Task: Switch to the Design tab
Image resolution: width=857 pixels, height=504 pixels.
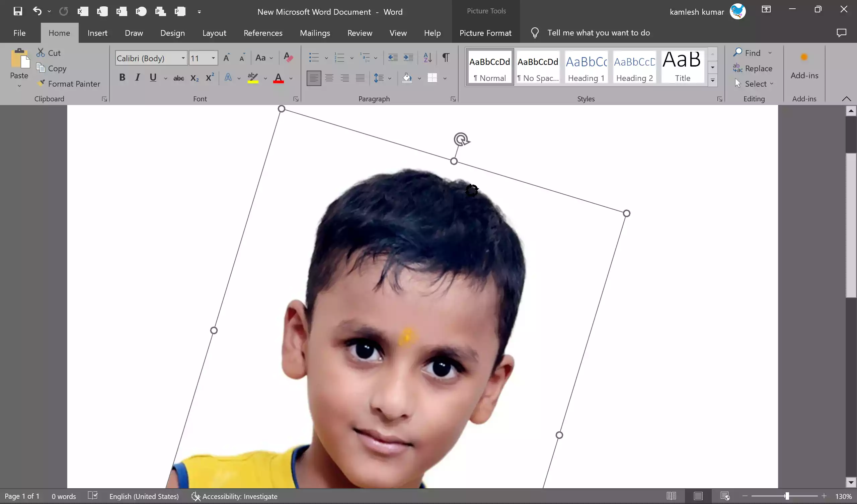Action: tap(172, 33)
